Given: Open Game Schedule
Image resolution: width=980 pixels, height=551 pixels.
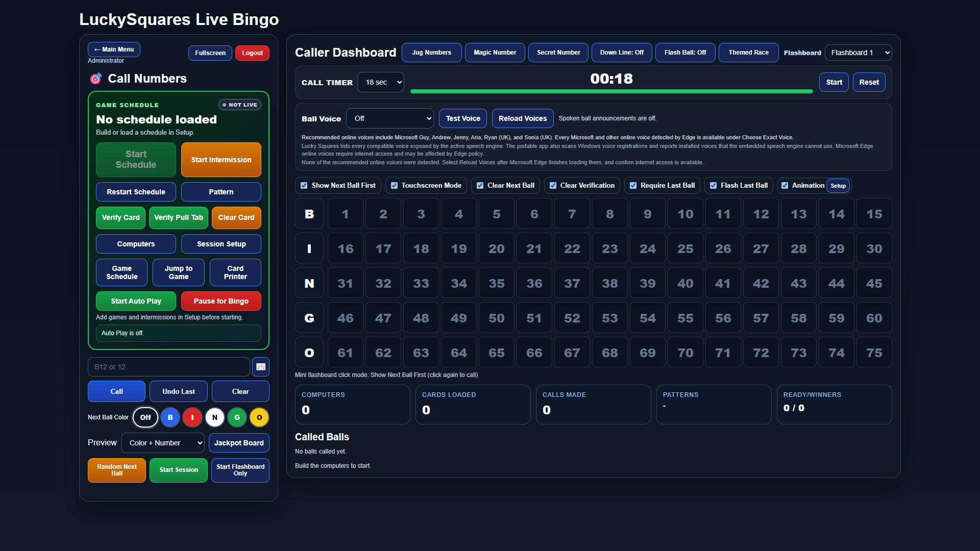Looking at the screenshot, I should (121, 272).
